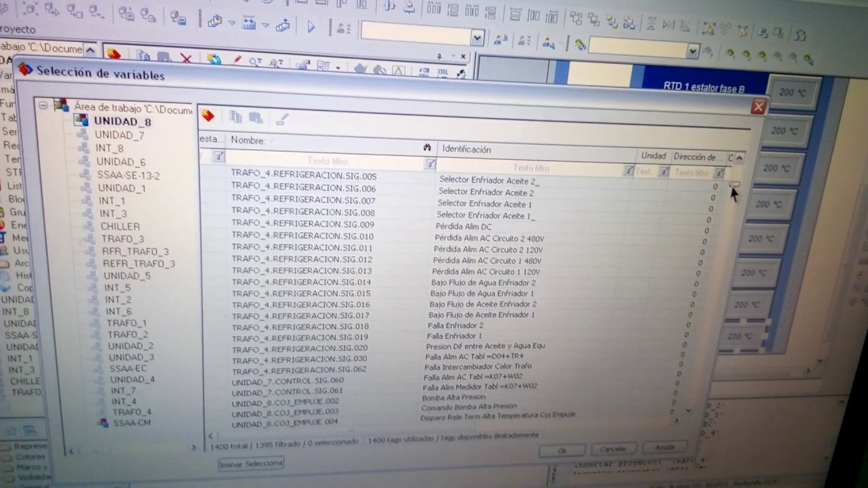868x488 pixels.
Task: Open the right-side combo box in top toolbar
Action: 692,52
